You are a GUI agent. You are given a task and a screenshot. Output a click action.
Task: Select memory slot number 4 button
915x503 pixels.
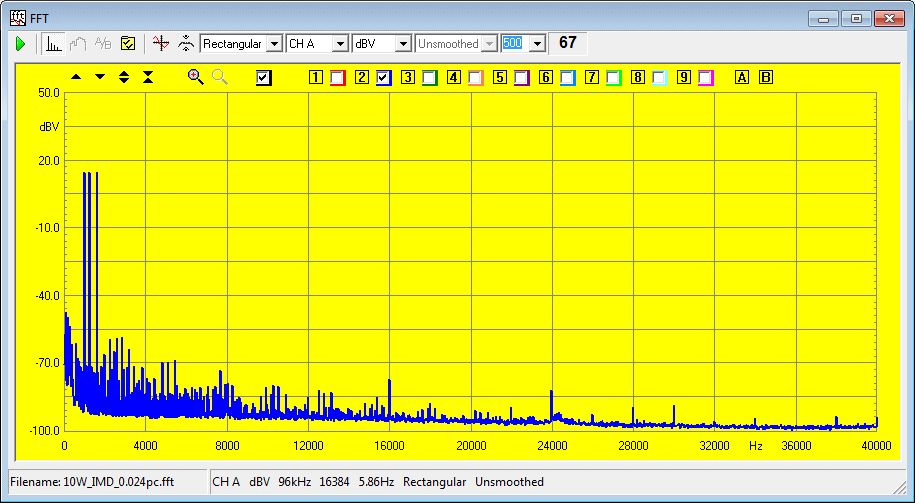454,77
